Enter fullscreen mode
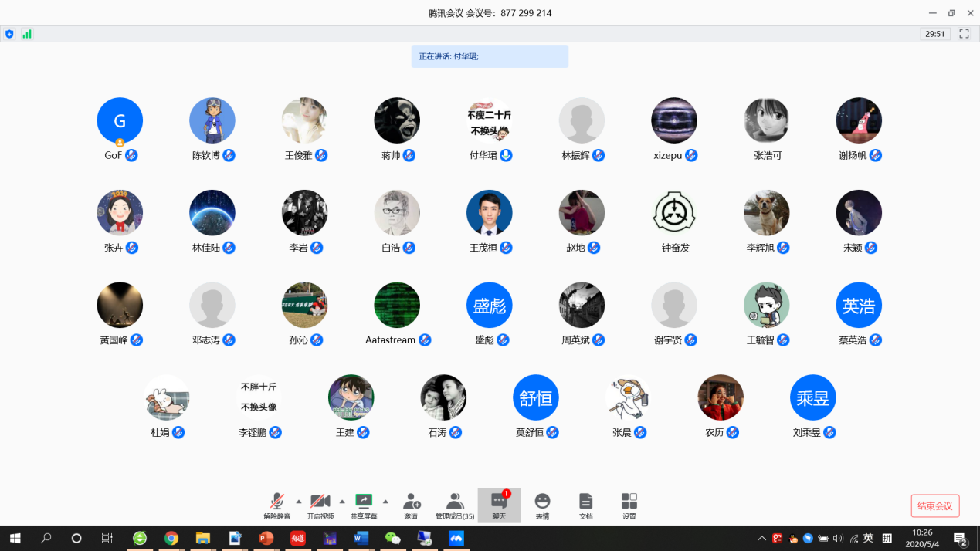980x551 pixels. point(963,33)
